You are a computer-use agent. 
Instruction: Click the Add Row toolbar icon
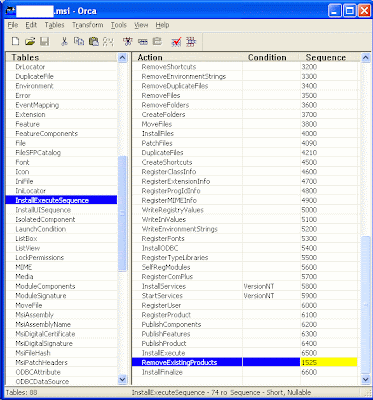(x=143, y=41)
